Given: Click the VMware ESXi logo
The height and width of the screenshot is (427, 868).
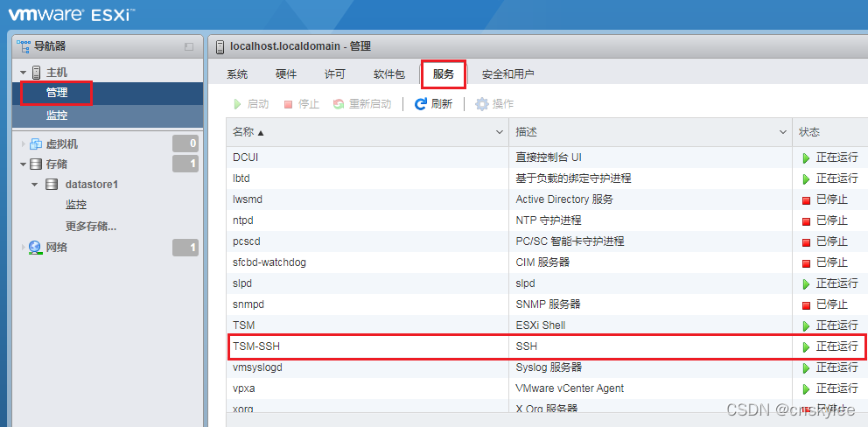Looking at the screenshot, I should [x=72, y=14].
